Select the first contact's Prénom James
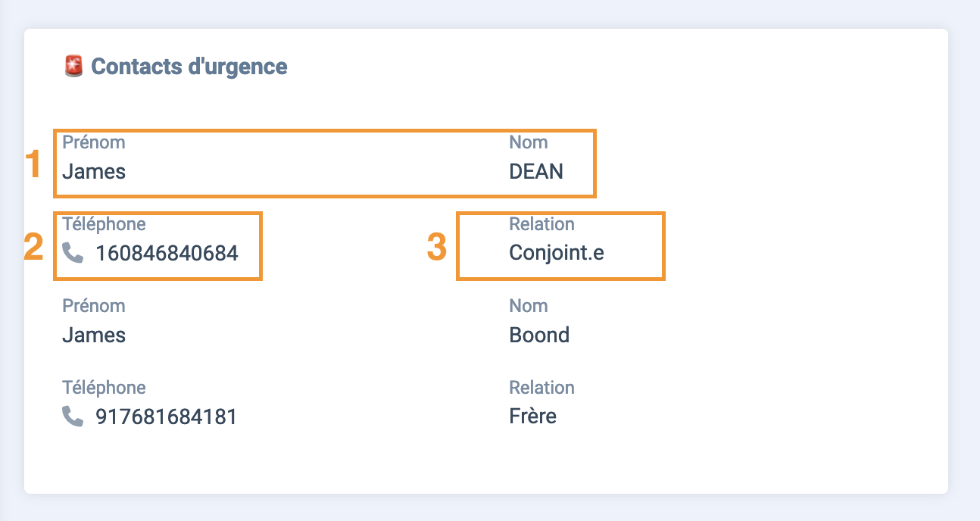980x521 pixels. coord(94,171)
